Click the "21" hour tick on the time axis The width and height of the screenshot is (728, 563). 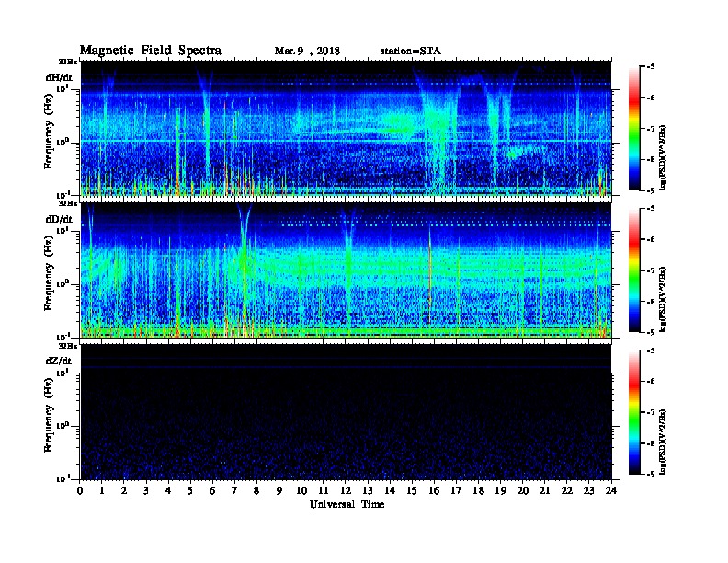tap(544, 491)
